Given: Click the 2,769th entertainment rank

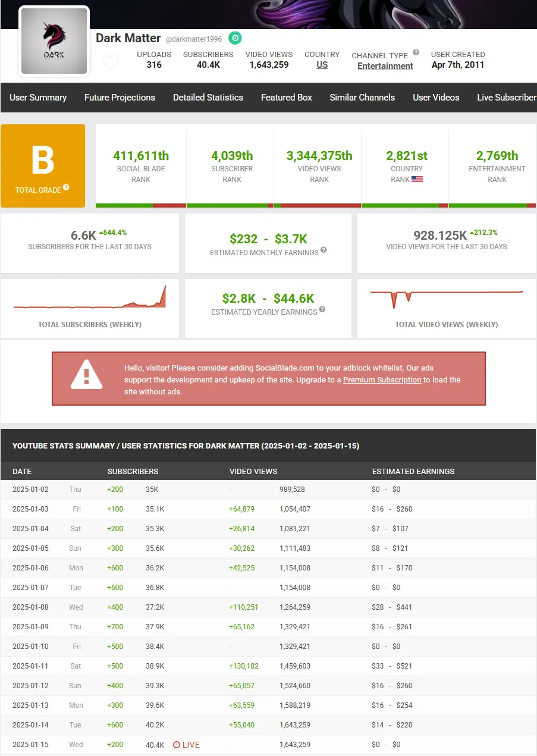Looking at the screenshot, I should click(497, 156).
